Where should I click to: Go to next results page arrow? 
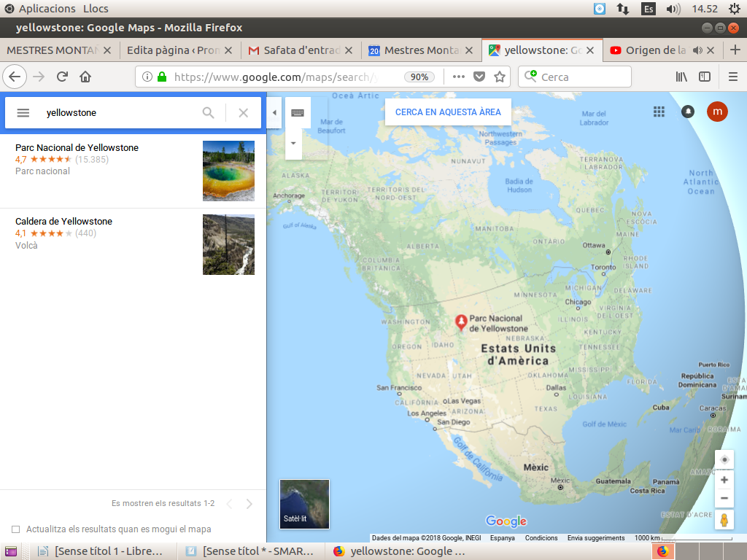point(249,504)
